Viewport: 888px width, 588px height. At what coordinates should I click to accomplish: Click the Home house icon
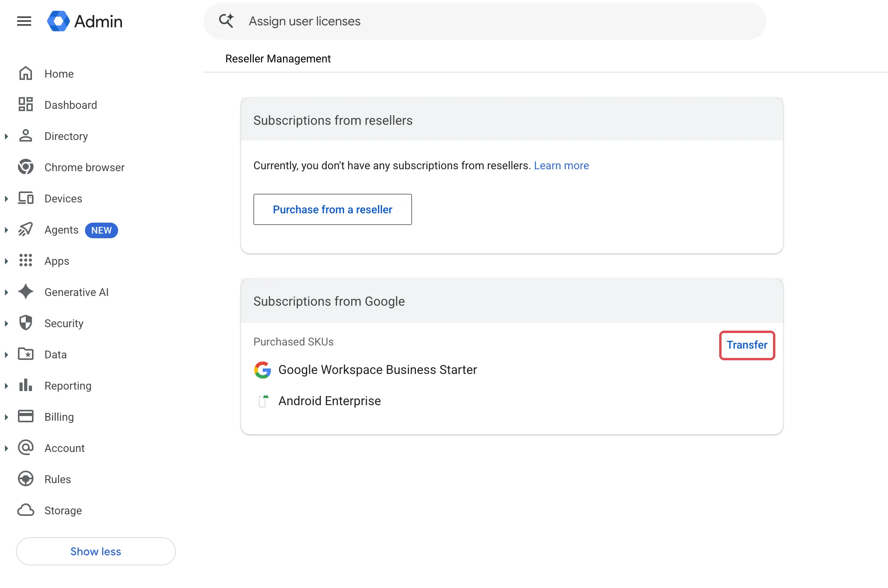26,73
